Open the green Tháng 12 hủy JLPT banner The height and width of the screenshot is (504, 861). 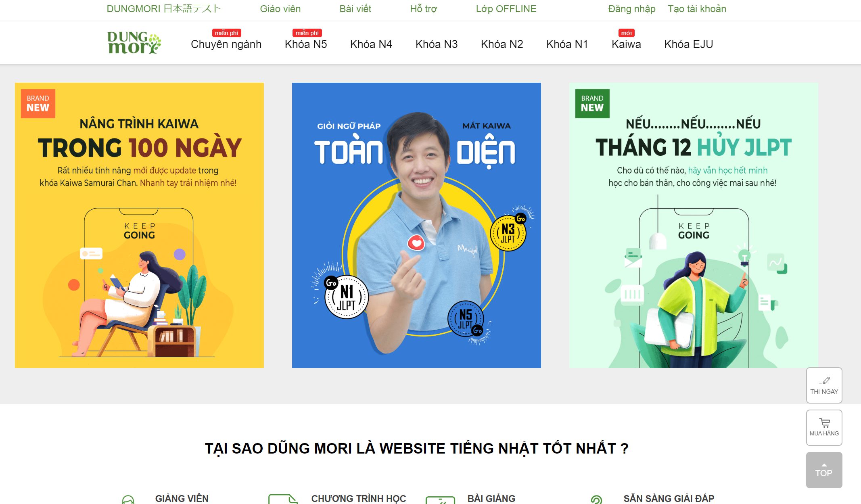694,225
